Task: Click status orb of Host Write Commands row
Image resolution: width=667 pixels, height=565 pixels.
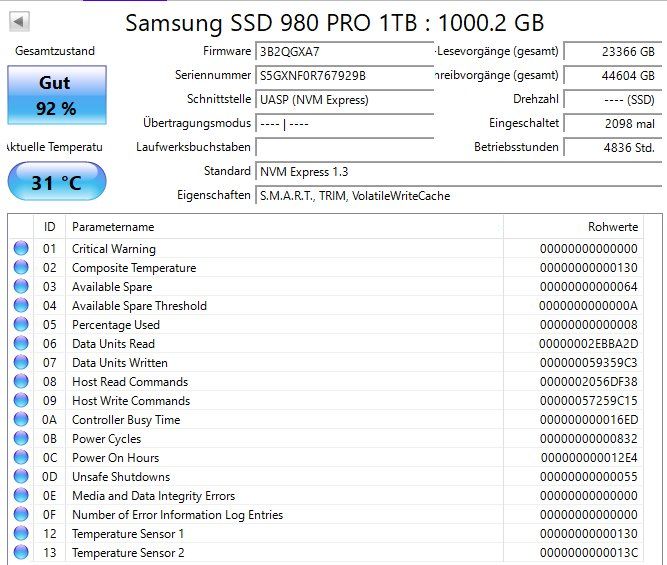Action: point(21,400)
